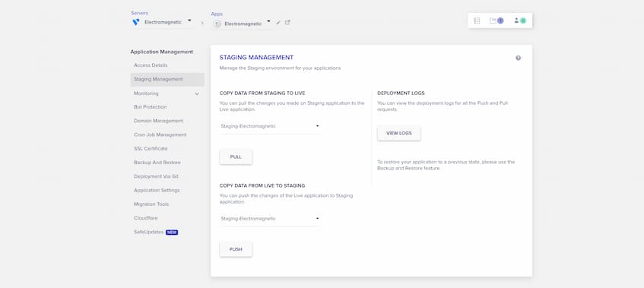Viewport: 644px width, 288px height.
Task: Open SafeUpdates in the sidebar
Action: click(x=149, y=233)
